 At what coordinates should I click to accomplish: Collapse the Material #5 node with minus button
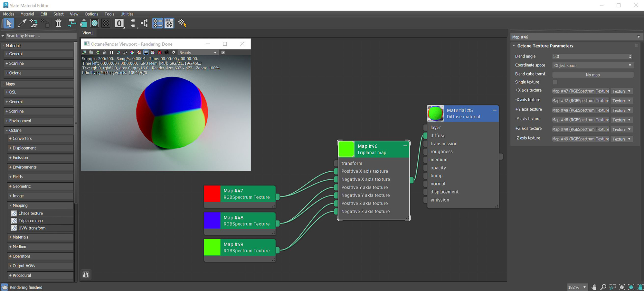tap(495, 110)
